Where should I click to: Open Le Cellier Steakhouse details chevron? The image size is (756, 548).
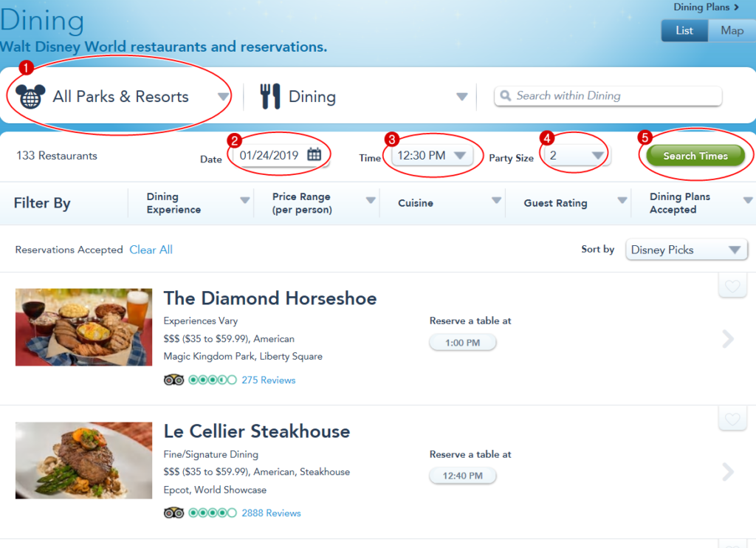coord(728,471)
